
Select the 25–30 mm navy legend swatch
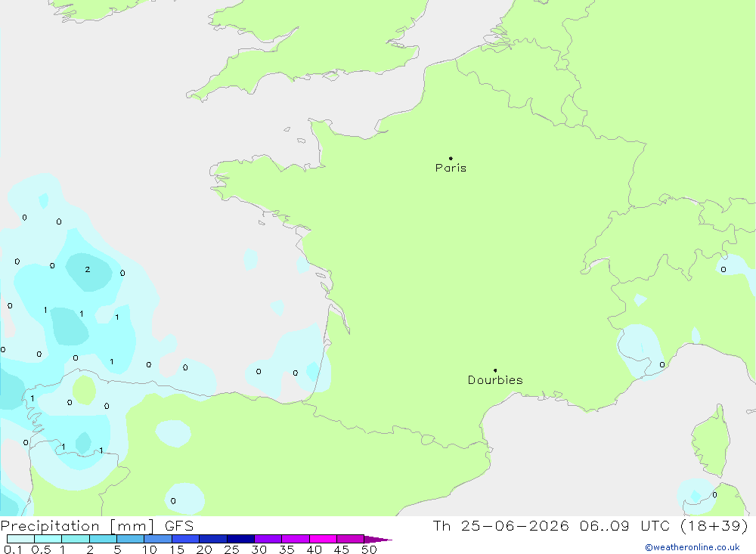pyautogui.click(x=240, y=539)
